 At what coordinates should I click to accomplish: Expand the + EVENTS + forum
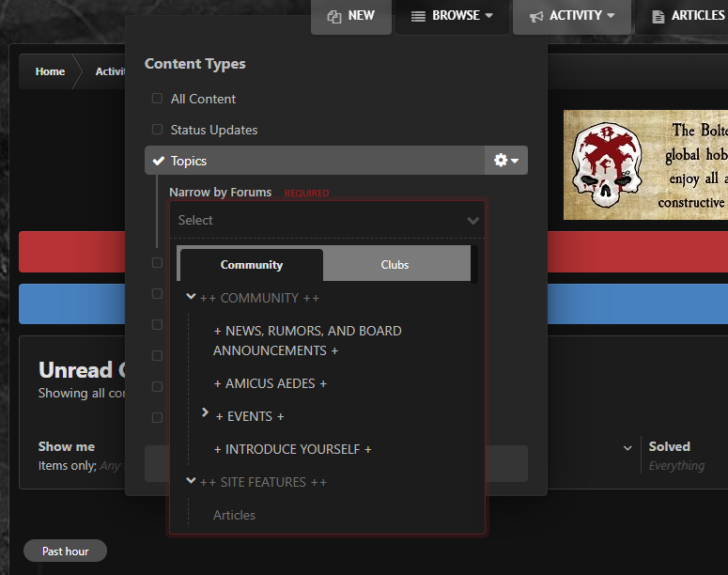[205, 412]
